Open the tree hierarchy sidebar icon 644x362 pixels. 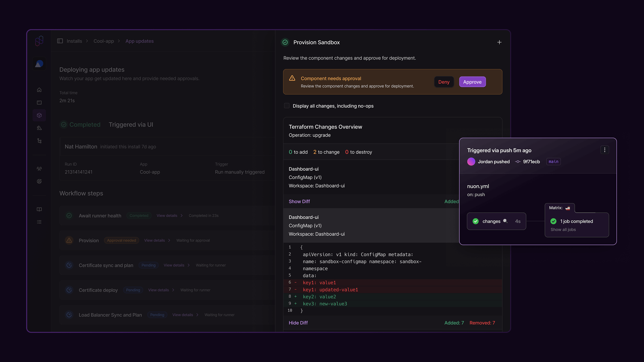click(x=39, y=141)
